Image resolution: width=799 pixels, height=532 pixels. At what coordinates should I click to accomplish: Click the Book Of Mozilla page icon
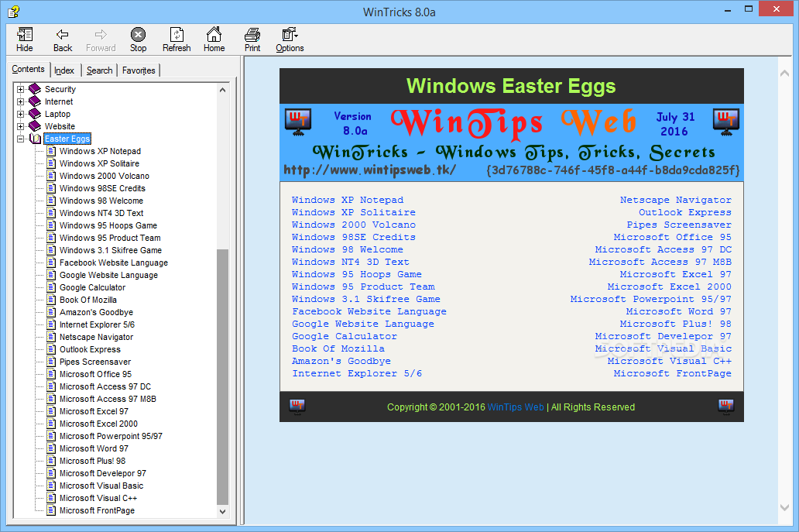51,300
